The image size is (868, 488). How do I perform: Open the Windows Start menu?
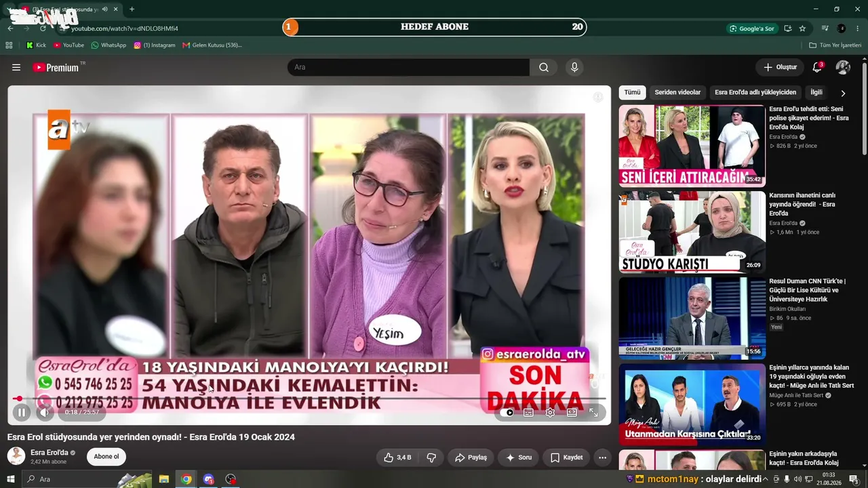(10, 479)
